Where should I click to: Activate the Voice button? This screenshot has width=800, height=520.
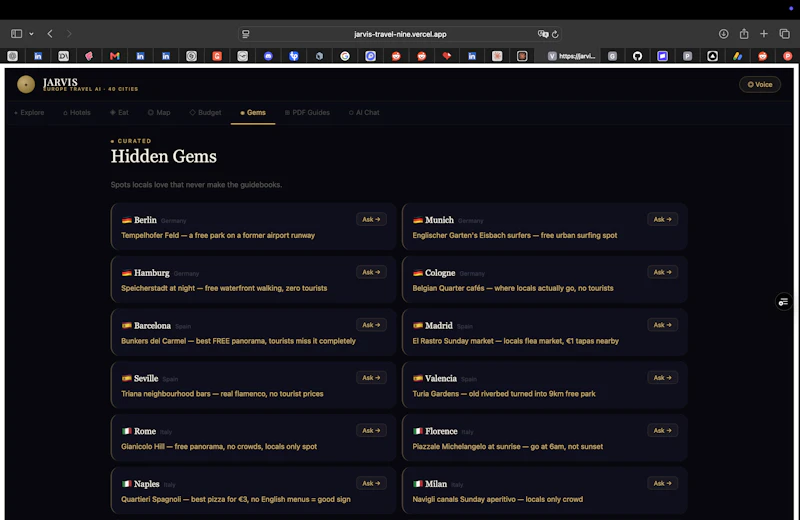point(760,85)
